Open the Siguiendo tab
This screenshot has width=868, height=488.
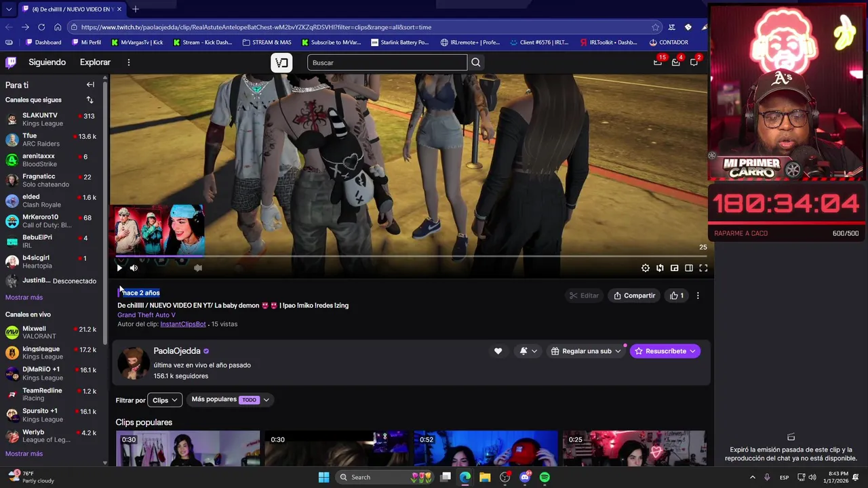pos(47,62)
